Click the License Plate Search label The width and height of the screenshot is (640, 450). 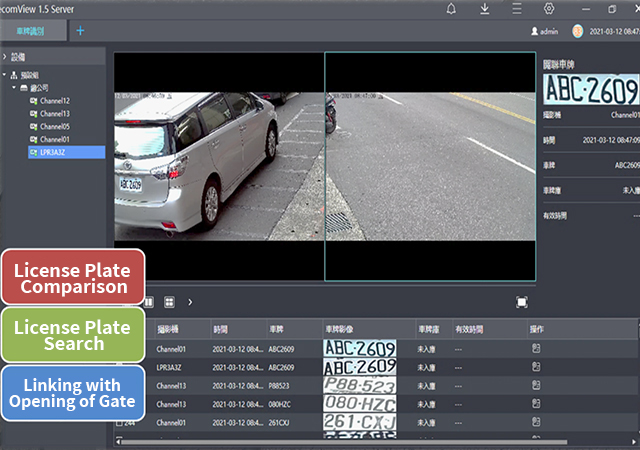[73, 335]
